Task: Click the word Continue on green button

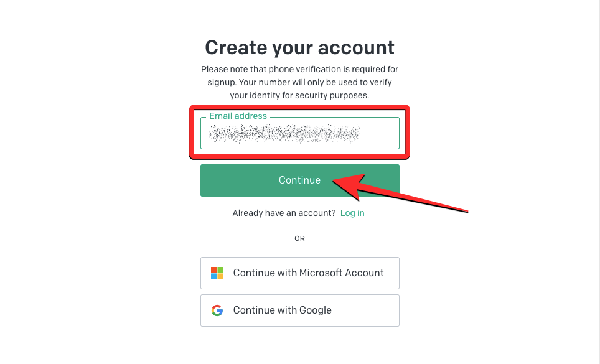Action: coord(299,180)
